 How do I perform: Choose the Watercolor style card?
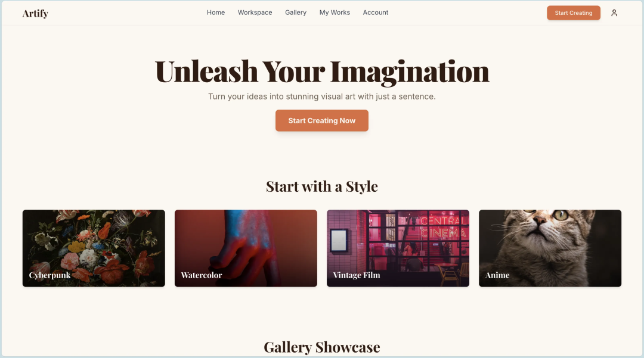pos(246,248)
